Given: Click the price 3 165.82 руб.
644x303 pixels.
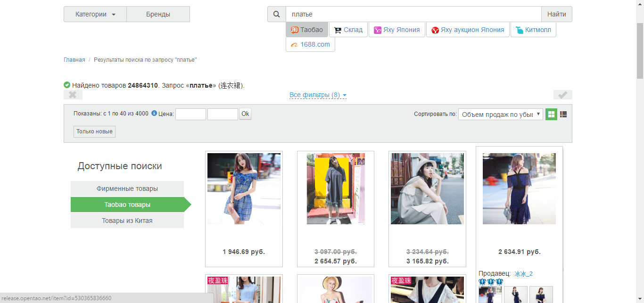Looking at the screenshot, I should point(427,261).
